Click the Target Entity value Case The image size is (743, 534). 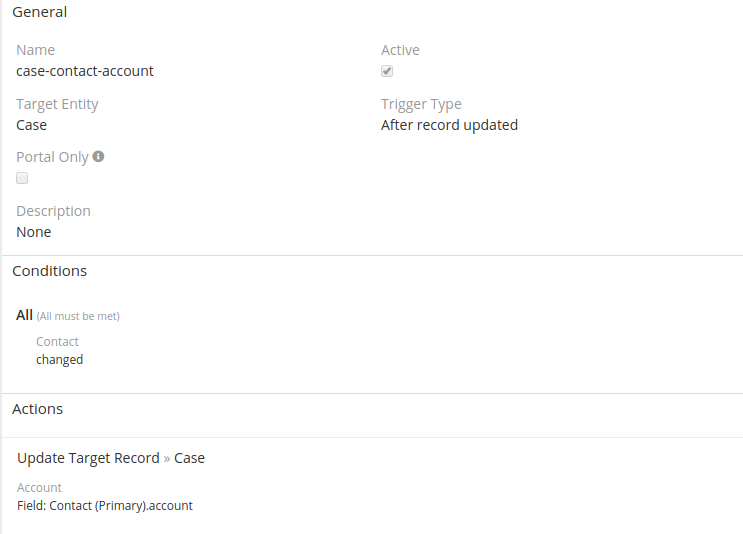tap(32, 125)
